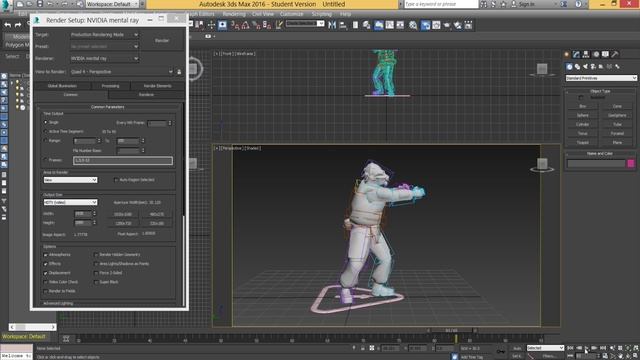Click the ViewCube in Front viewport
This screenshot has height=360, width=640.
(x=542, y=69)
